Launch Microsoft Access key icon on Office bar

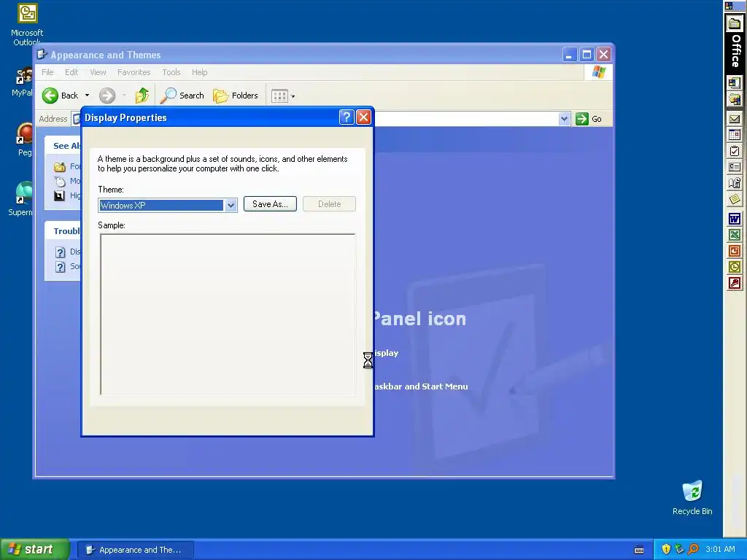735,284
